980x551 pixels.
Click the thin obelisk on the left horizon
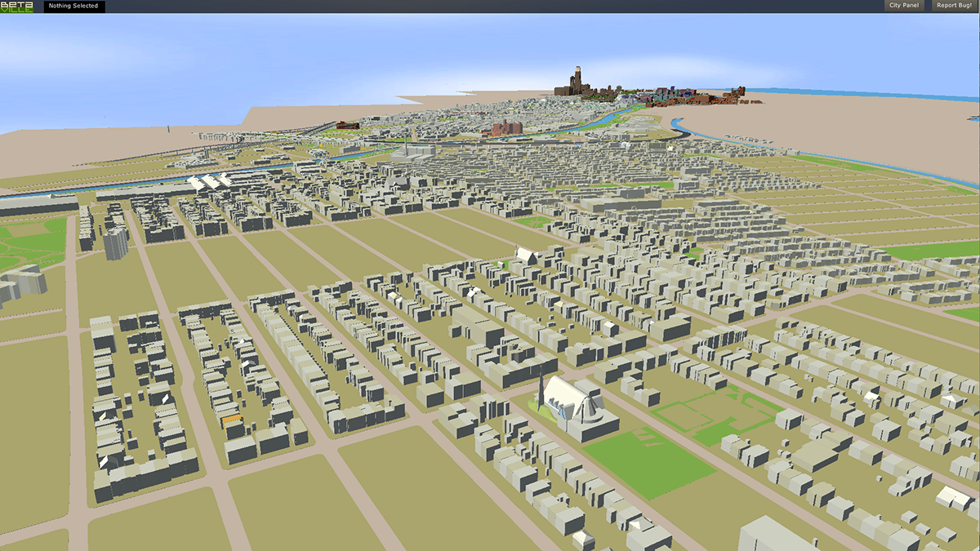[170, 130]
